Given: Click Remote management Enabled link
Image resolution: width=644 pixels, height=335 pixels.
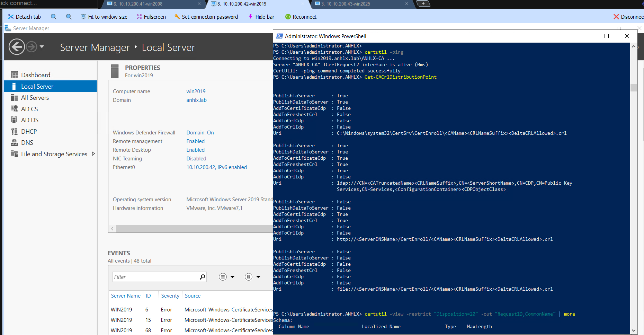Looking at the screenshot, I should tap(196, 141).
